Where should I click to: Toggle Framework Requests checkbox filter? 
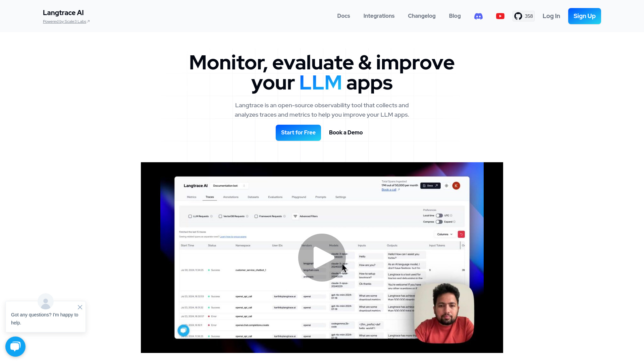pyautogui.click(x=256, y=216)
